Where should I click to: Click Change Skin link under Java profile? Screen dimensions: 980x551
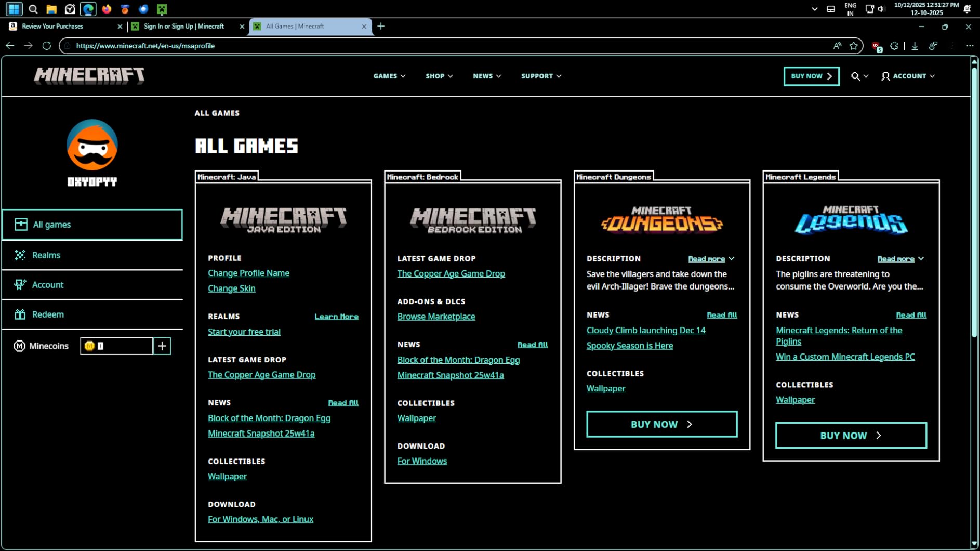tap(231, 288)
